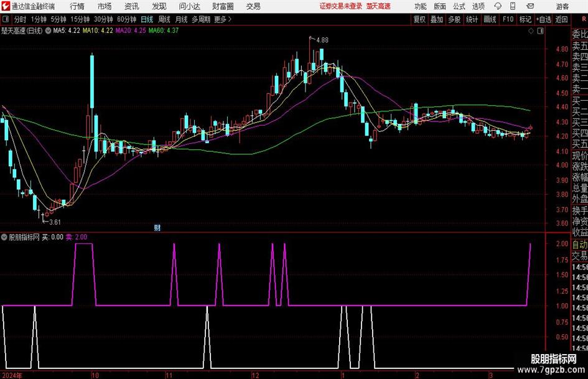
Task: Add stock via +自选 button
Action: 544,19
